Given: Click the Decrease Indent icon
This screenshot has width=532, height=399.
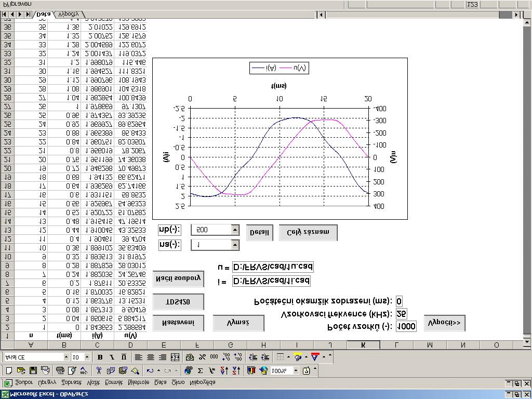Looking at the screenshot, I should (253, 357).
